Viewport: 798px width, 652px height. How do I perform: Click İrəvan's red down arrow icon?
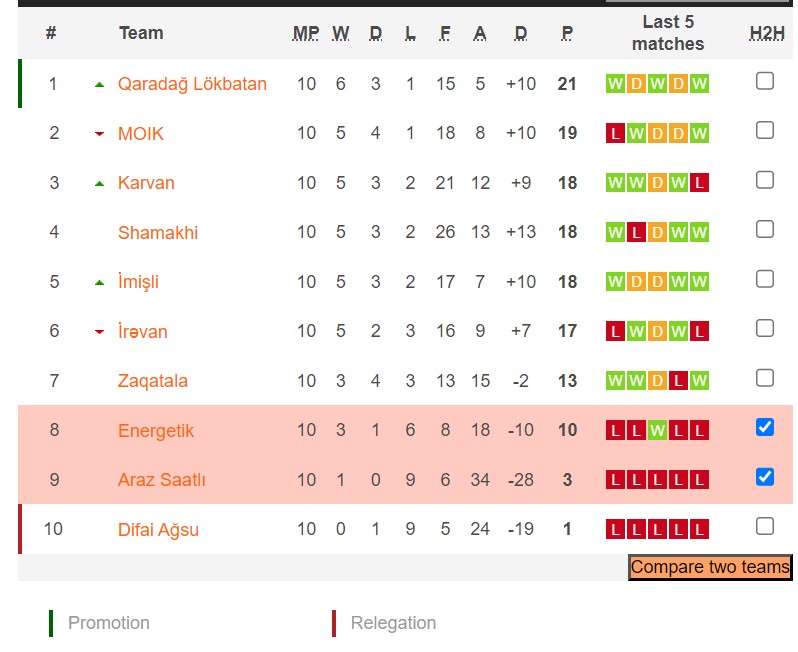click(x=99, y=332)
